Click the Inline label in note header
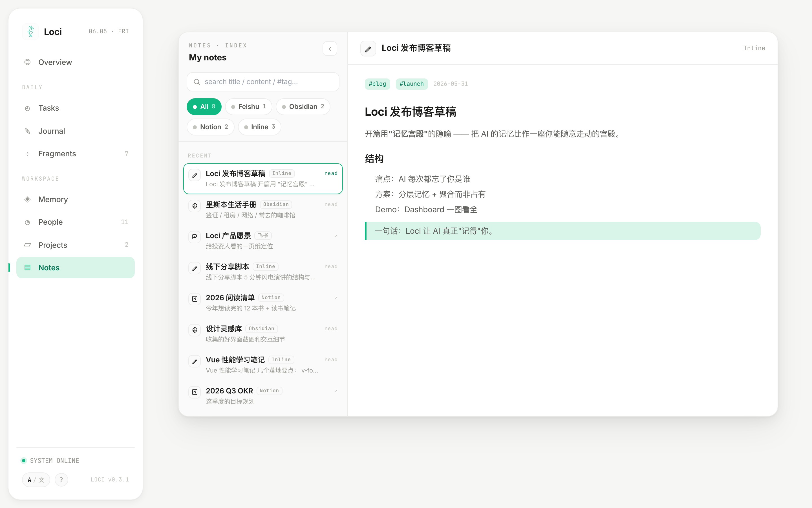The image size is (812, 508). (754, 48)
